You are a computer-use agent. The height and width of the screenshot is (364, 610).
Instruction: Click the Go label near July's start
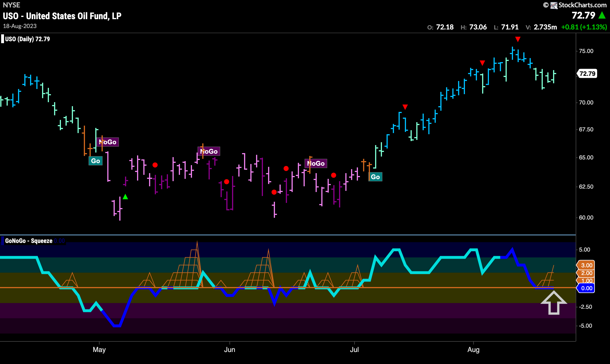coord(375,177)
